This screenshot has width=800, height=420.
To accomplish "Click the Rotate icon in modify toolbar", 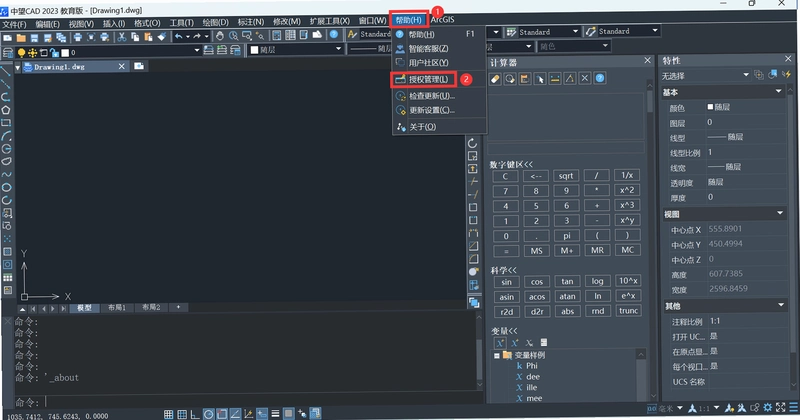I will (472, 143).
